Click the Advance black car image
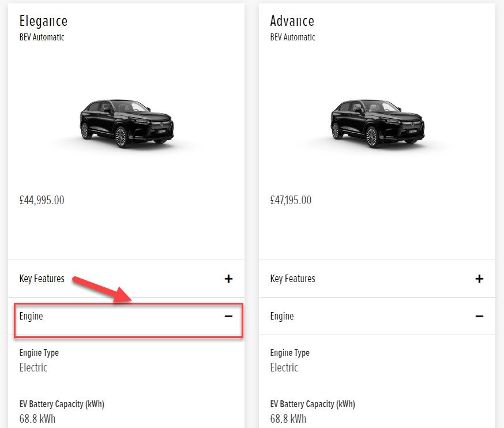Viewport: 504px width, 428px height. [377, 122]
